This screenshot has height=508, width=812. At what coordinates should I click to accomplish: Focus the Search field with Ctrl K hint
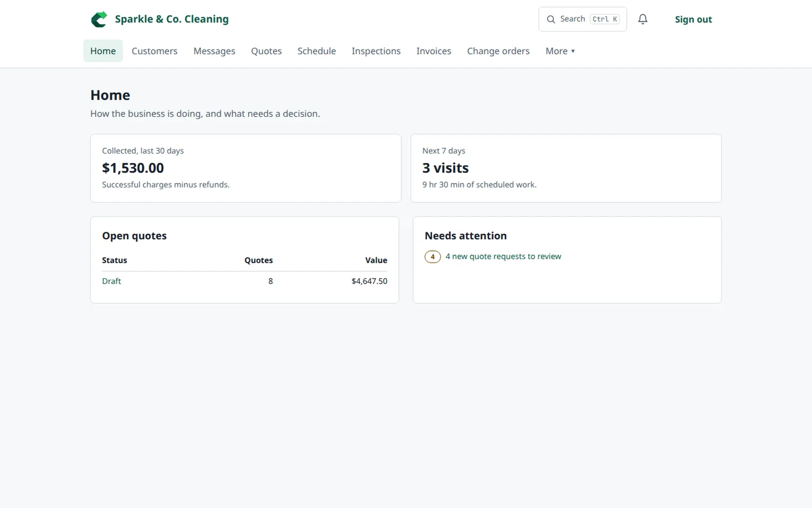click(583, 19)
